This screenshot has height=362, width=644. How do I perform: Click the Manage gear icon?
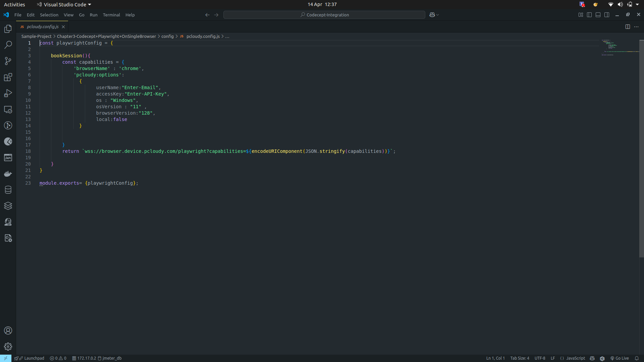[x=8, y=347]
